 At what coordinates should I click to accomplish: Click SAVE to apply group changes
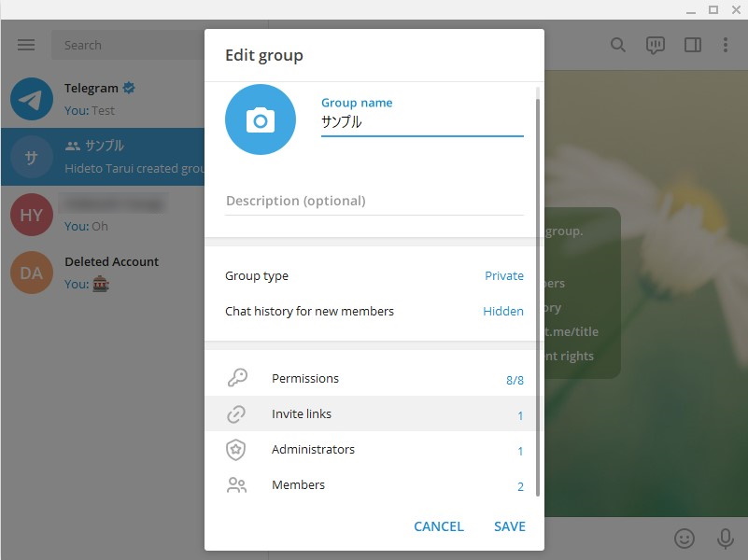(x=510, y=526)
